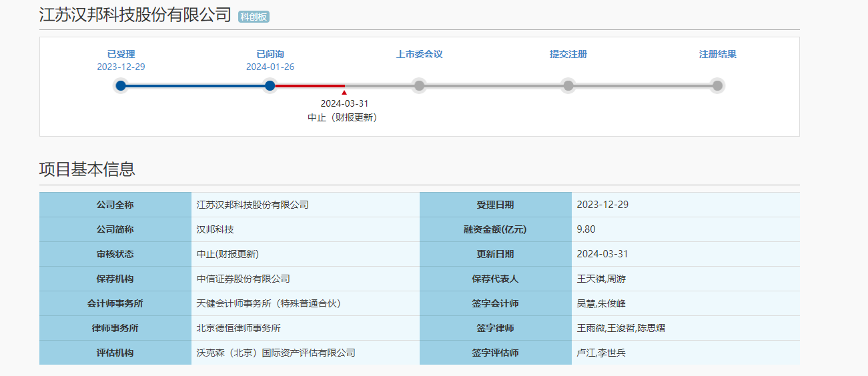Click the 2024-03-31 value in 更新日期 row
The image size is (868, 376).
602,254
